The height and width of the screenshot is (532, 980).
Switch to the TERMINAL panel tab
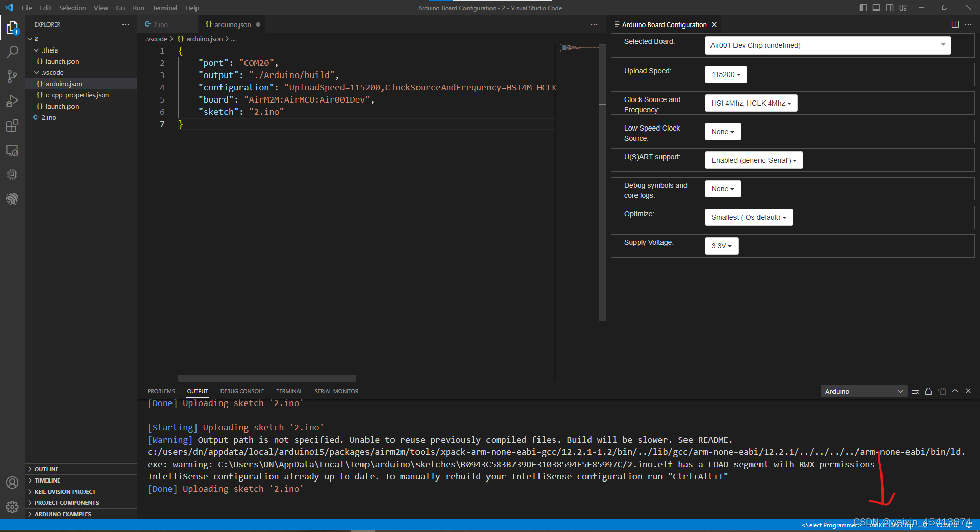click(x=289, y=391)
